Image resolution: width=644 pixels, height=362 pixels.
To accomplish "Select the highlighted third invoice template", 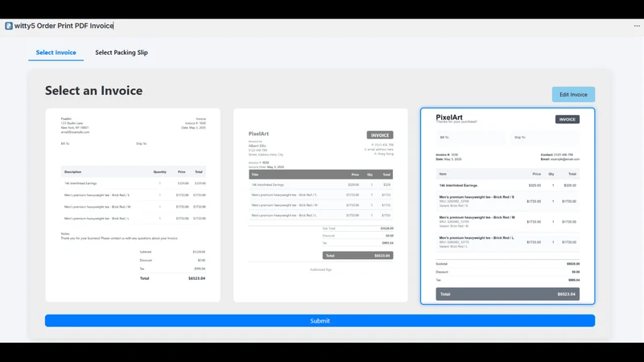I will 508,206.
